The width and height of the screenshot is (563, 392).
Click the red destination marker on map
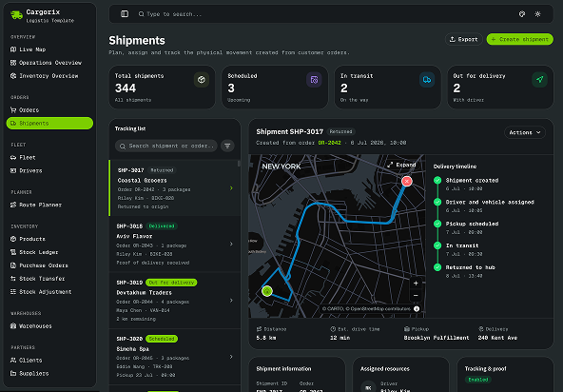(406, 181)
